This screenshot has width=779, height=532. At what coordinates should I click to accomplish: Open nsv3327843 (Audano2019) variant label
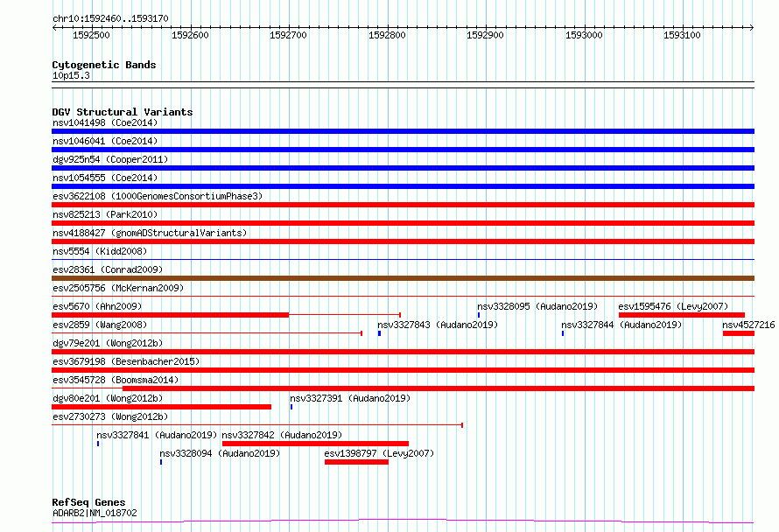[438, 325]
